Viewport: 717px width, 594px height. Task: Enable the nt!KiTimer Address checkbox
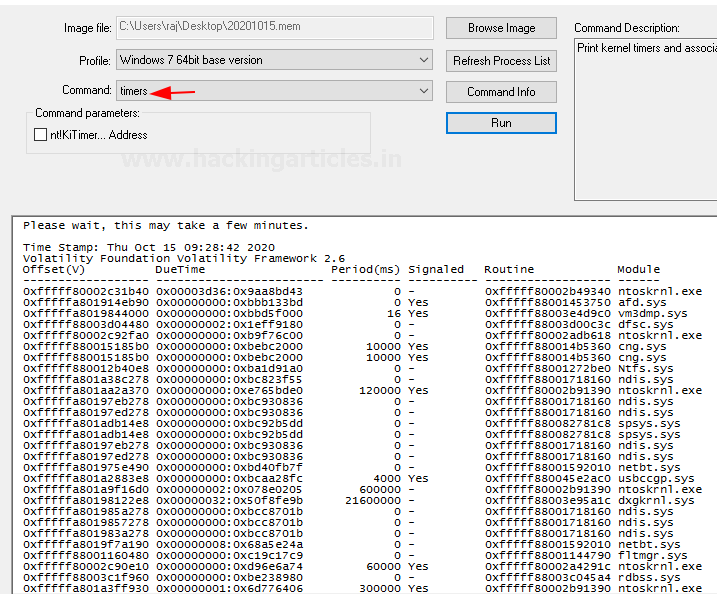(41, 134)
